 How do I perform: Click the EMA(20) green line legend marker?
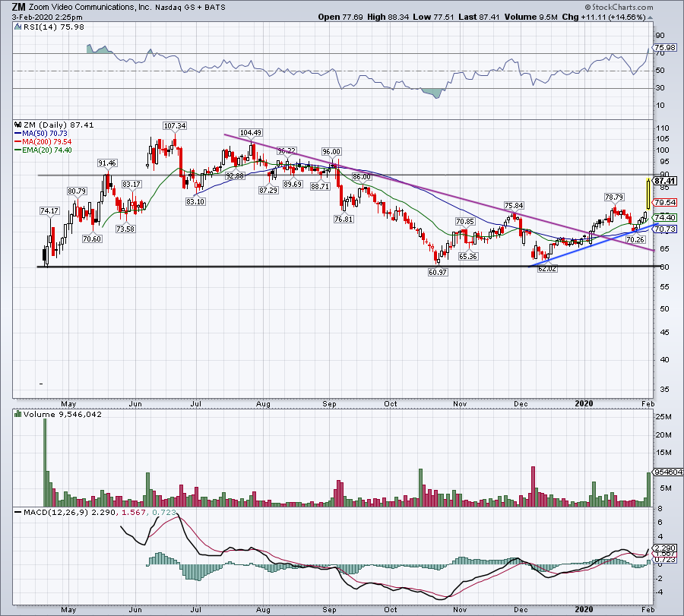click(x=18, y=150)
